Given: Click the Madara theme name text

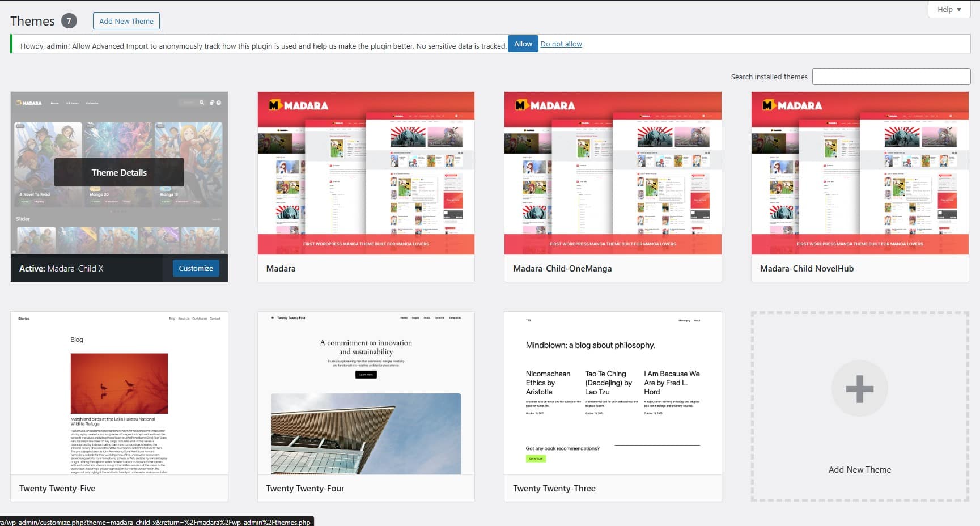Looking at the screenshot, I should point(281,268).
